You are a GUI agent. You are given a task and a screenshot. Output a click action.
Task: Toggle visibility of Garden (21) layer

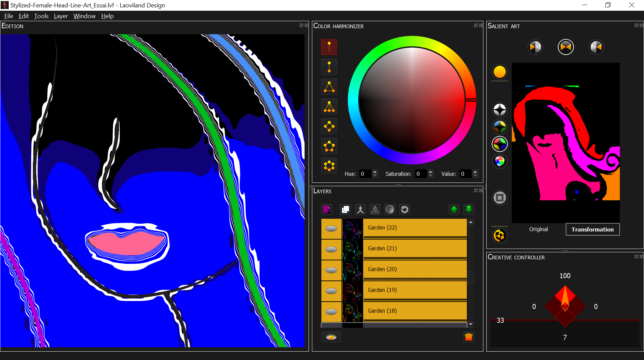coord(331,250)
